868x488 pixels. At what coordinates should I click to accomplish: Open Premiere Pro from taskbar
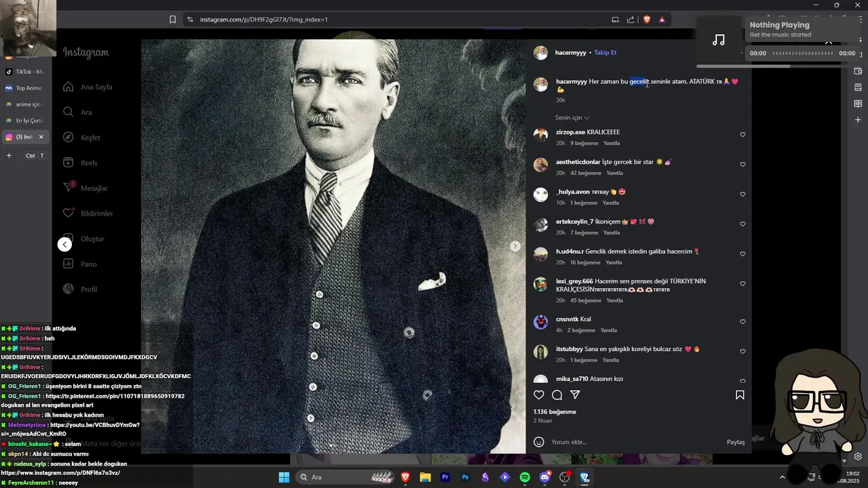click(446, 477)
